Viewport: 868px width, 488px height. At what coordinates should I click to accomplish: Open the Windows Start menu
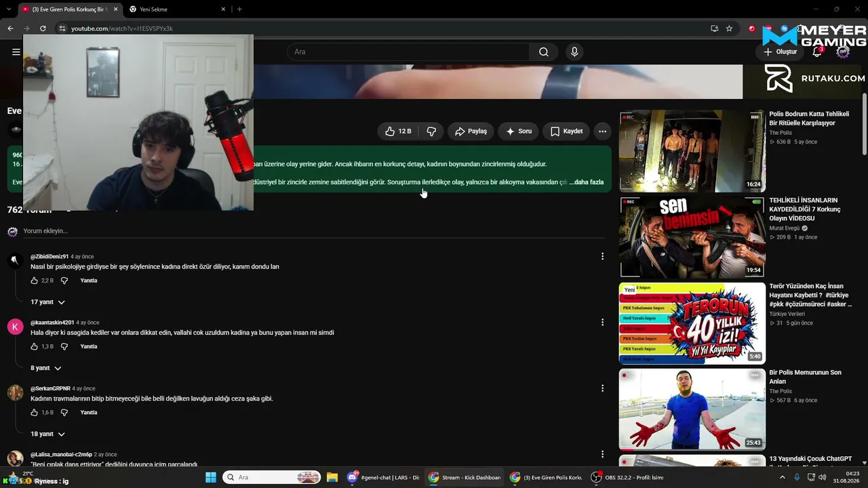211,477
